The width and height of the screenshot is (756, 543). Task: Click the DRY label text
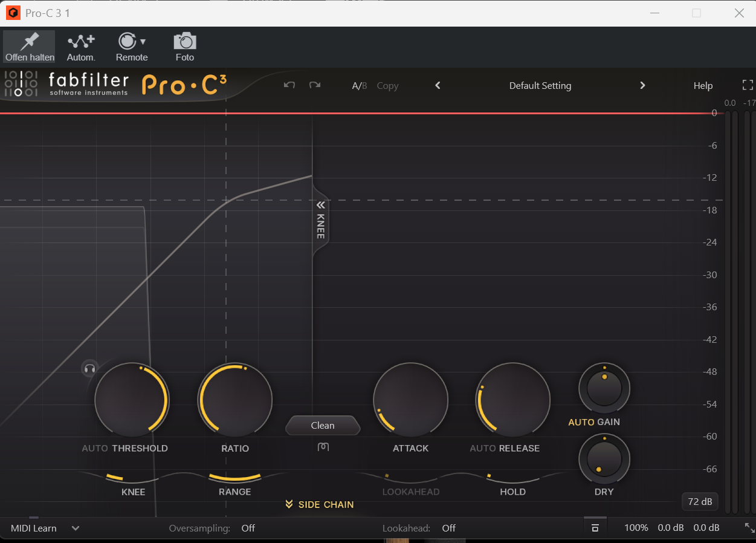[604, 492]
